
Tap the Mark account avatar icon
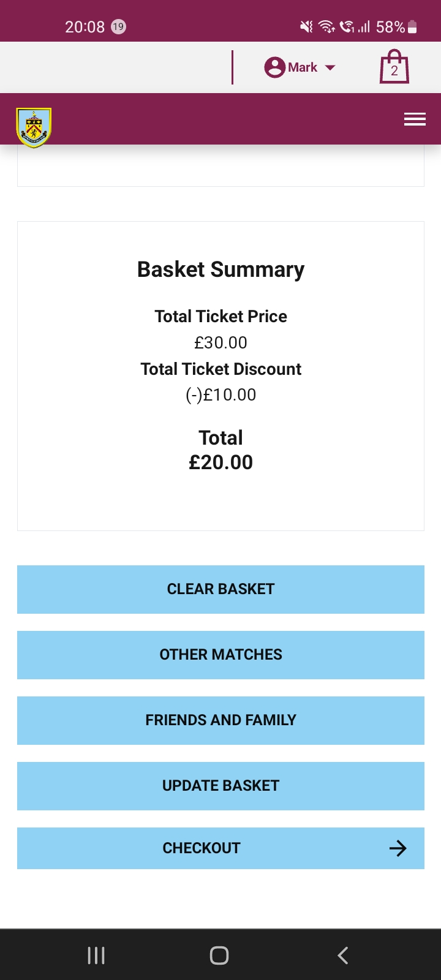point(275,67)
